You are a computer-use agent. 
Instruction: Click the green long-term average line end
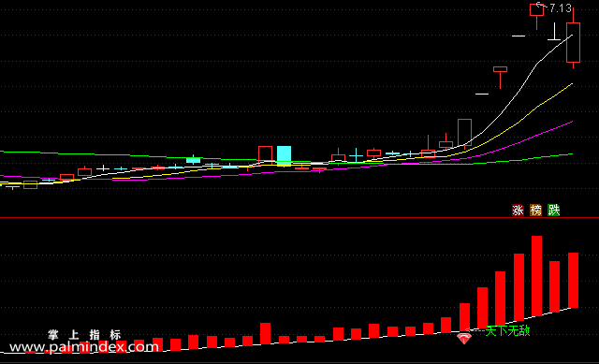click(x=572, y=153)
